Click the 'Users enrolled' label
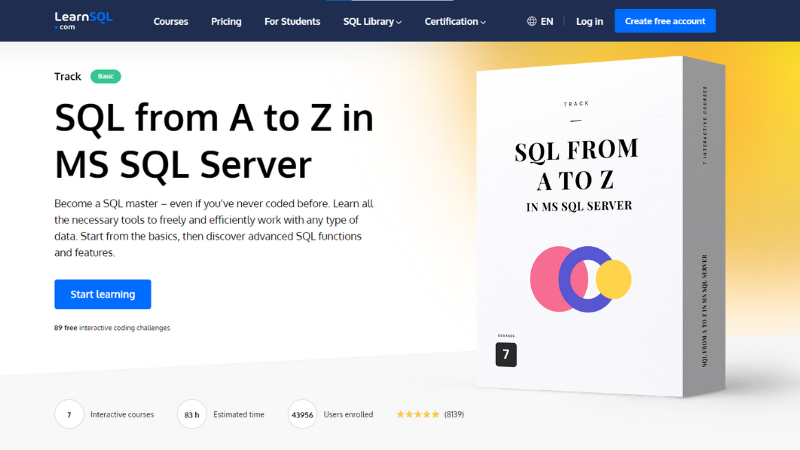The width and height of the screenshot is (800, 450). pos(348,414)
